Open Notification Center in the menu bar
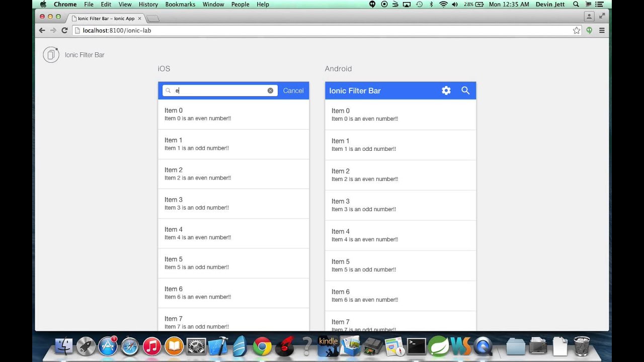The width and height of the screenshot is (644, 362). 599,4
